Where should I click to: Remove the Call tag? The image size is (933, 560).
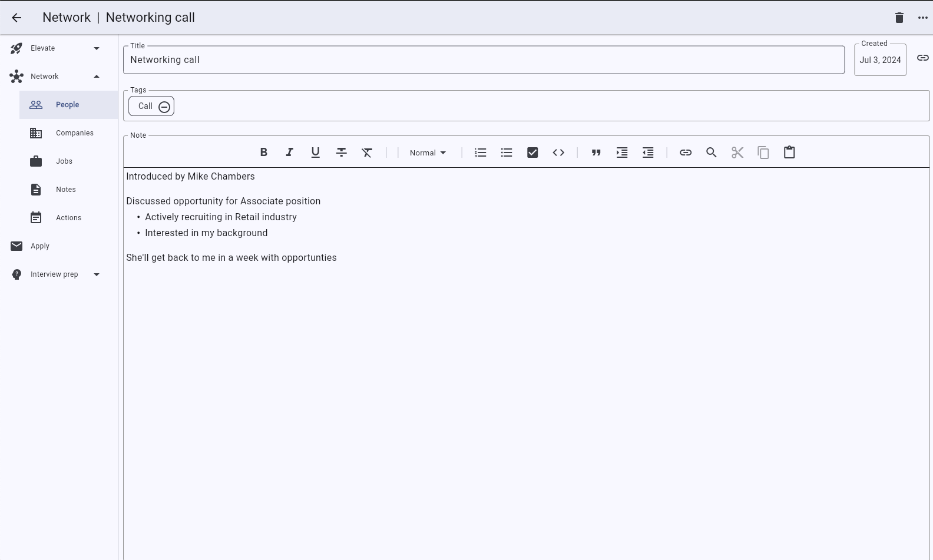(x=164, y=107)
